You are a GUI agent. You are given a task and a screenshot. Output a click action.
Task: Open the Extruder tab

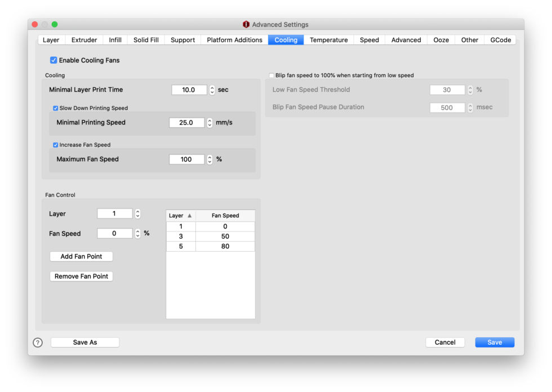pyautogui.click(x=84, y=40)
